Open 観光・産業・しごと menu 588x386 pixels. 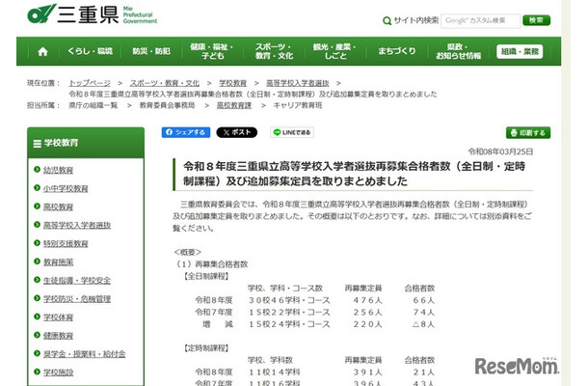(x=334, y=51)
